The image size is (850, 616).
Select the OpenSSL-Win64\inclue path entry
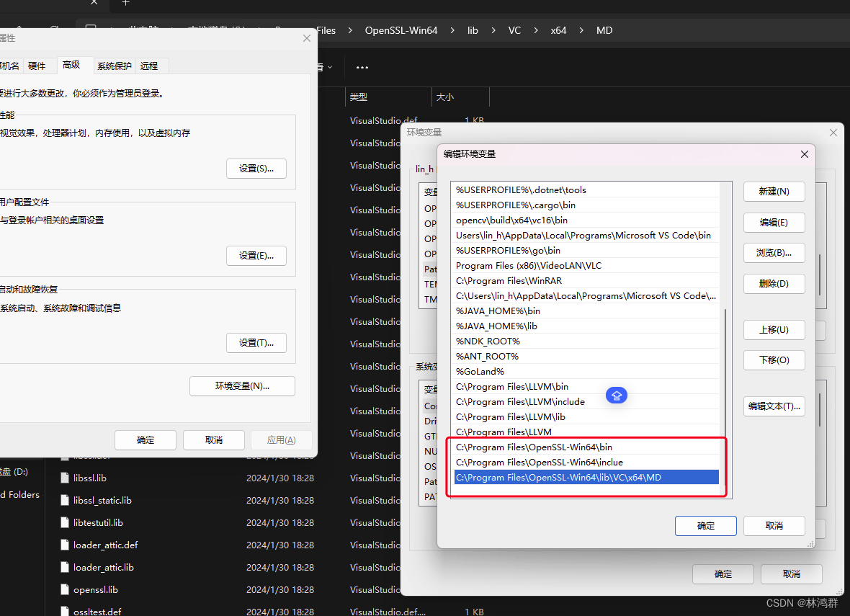point(586,463)
